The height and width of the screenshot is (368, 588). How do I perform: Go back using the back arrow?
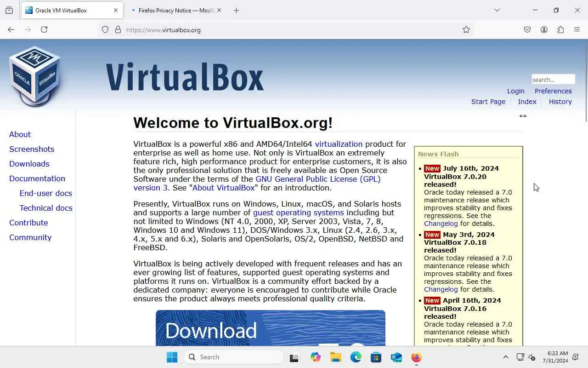point(11,29)
